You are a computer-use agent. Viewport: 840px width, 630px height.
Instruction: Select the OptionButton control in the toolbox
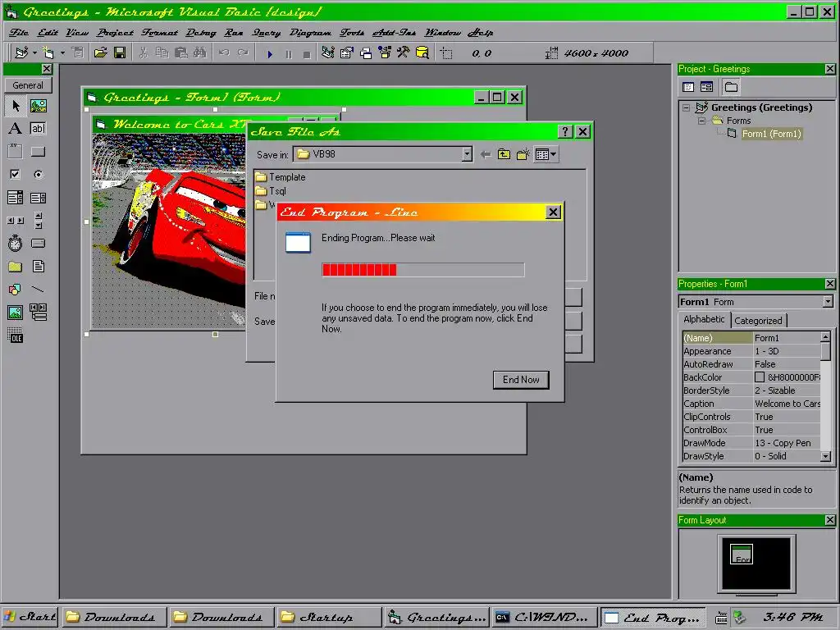(38, 174)
